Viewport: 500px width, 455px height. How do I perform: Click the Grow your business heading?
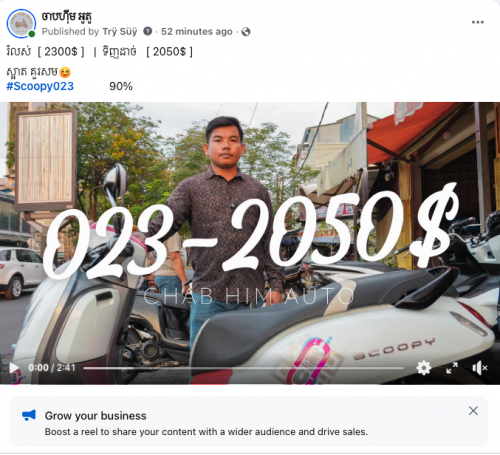[96, 416]
